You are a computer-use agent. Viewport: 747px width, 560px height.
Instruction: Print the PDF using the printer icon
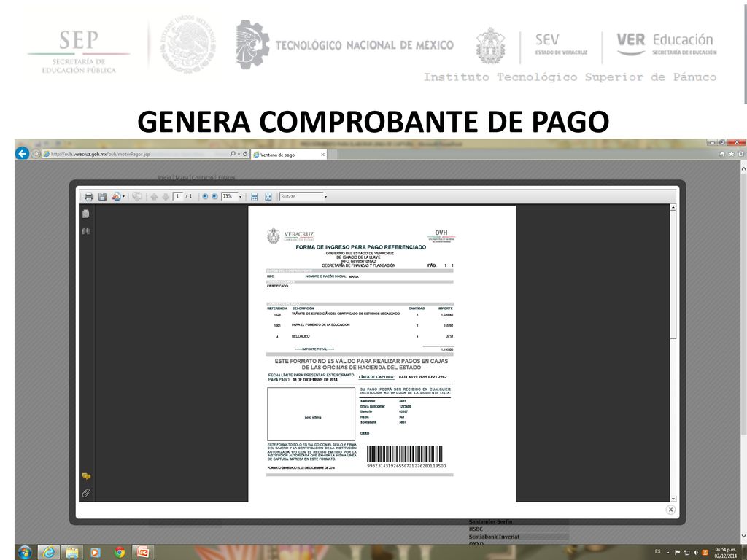coord(88,197)
